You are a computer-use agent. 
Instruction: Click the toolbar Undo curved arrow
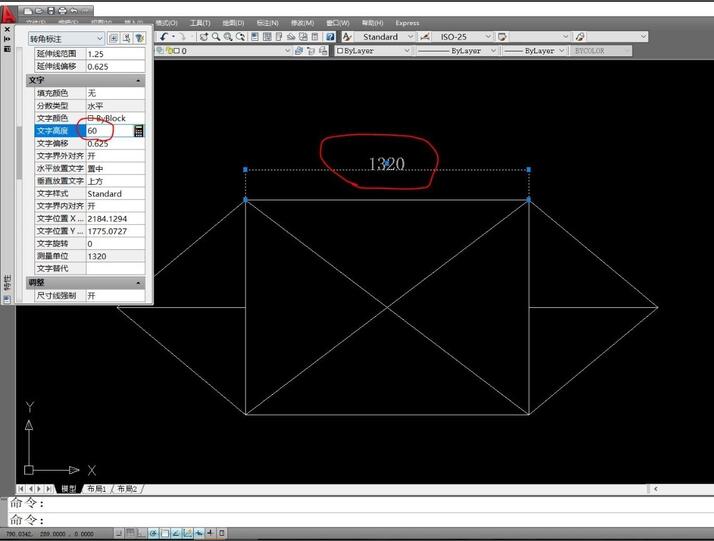click(164, 37)
